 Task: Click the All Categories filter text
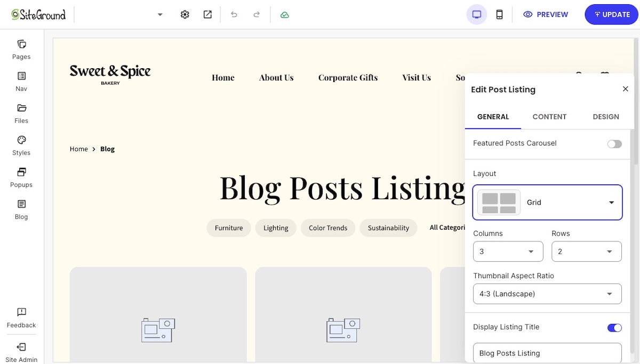447,228
